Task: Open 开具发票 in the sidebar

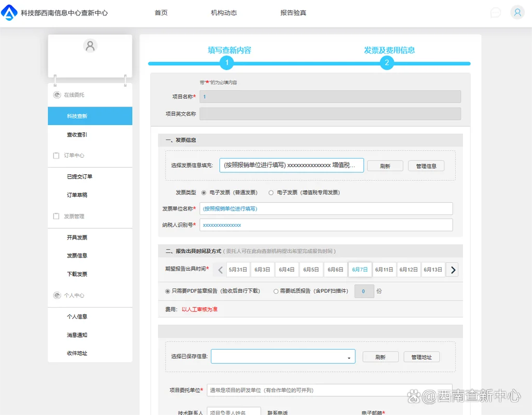Action: tap(77, 238)
